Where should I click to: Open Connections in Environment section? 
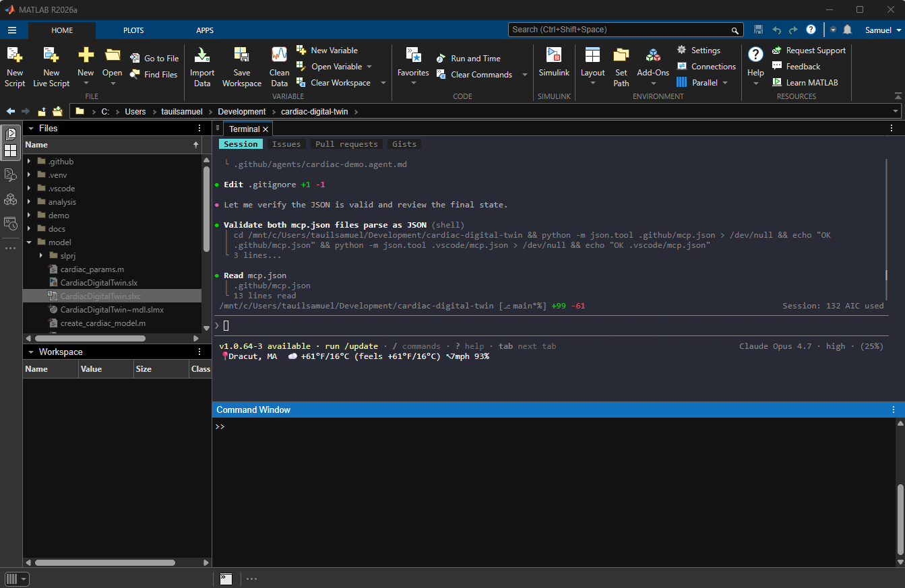[x=706, y=67]
